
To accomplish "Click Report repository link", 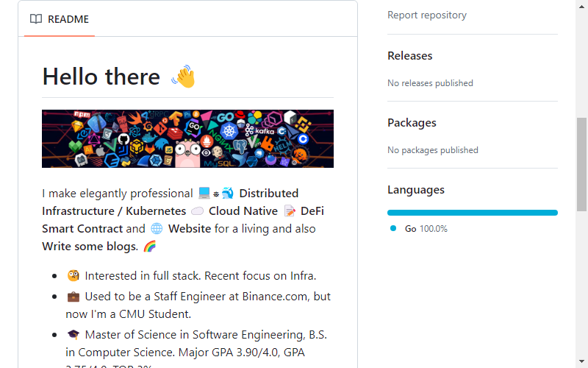I will click(427, 15).
